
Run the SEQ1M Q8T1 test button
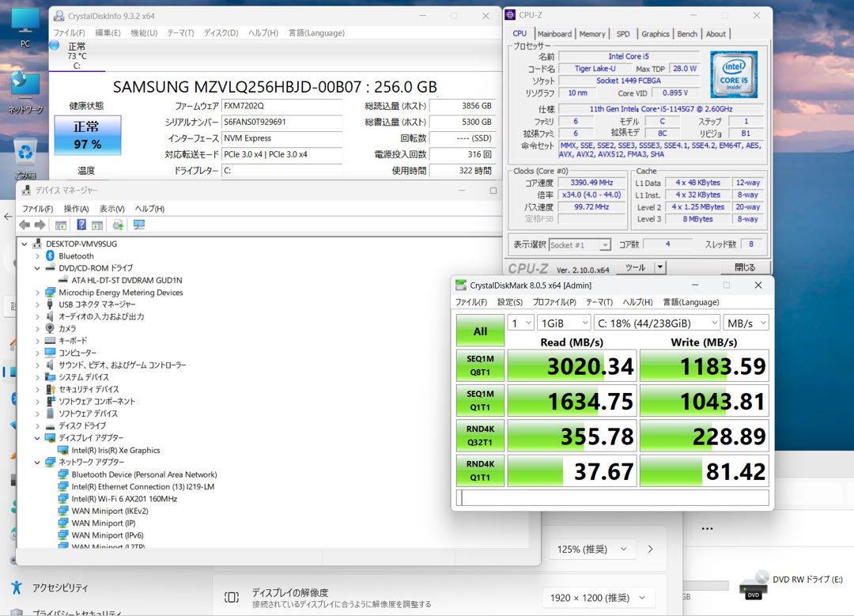481,365
